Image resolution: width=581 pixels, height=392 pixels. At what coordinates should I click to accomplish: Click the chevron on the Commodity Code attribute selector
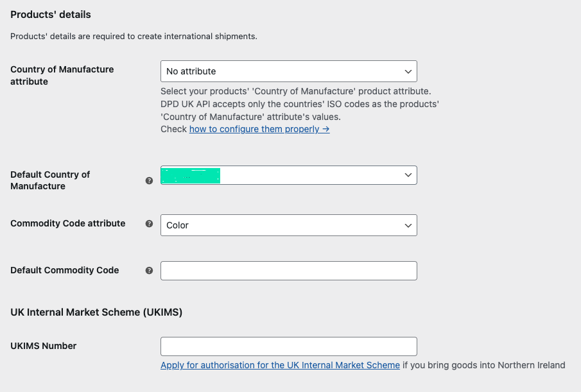(408, 225)
